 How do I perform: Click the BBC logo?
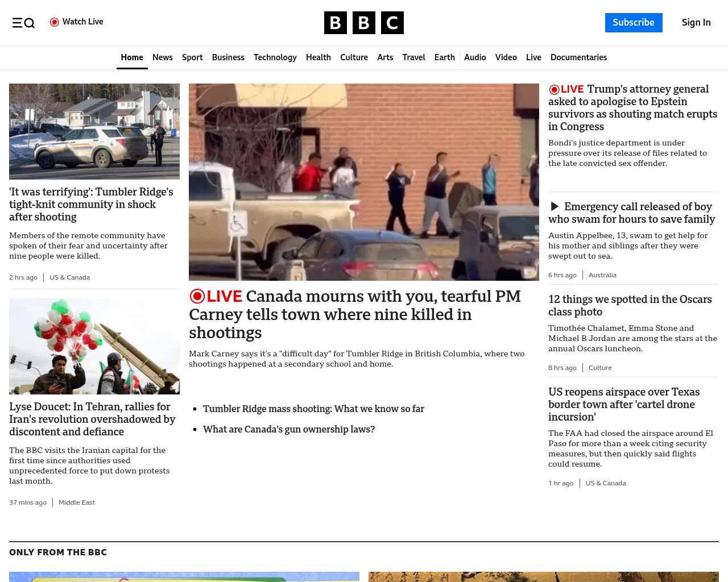coord(363,23)
